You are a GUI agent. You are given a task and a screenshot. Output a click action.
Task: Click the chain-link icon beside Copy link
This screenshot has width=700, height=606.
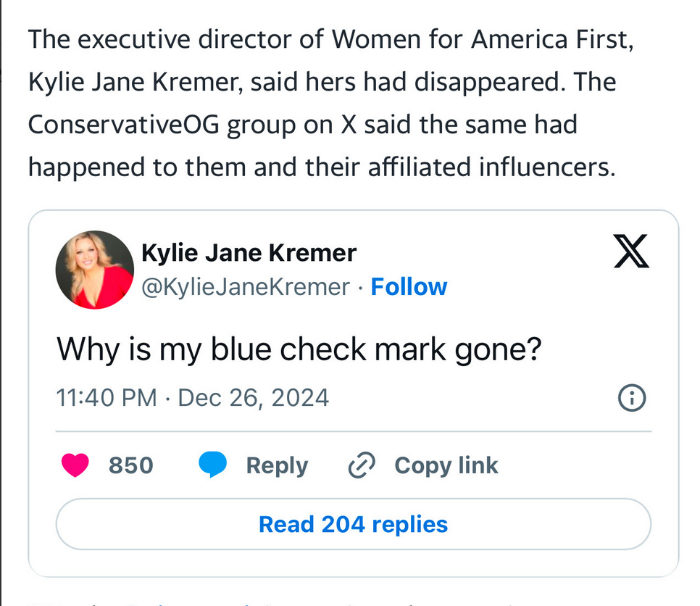362,465
